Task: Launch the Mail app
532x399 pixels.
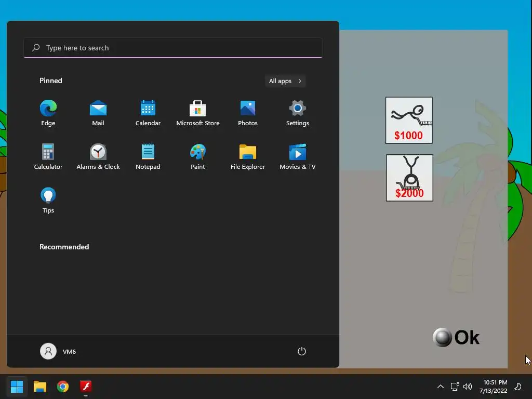Action: [98, 113]
